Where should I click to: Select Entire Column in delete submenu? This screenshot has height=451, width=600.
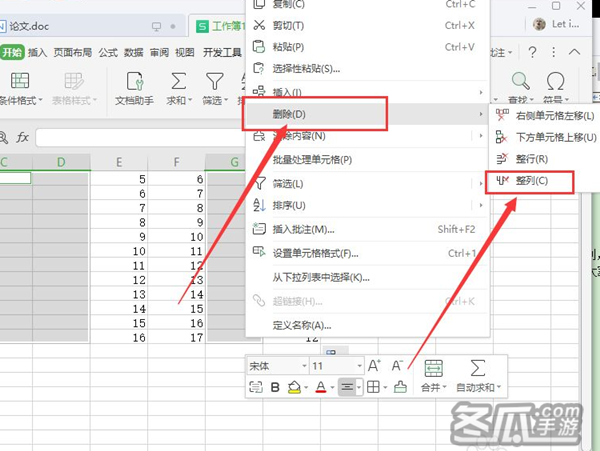point(530,181)
